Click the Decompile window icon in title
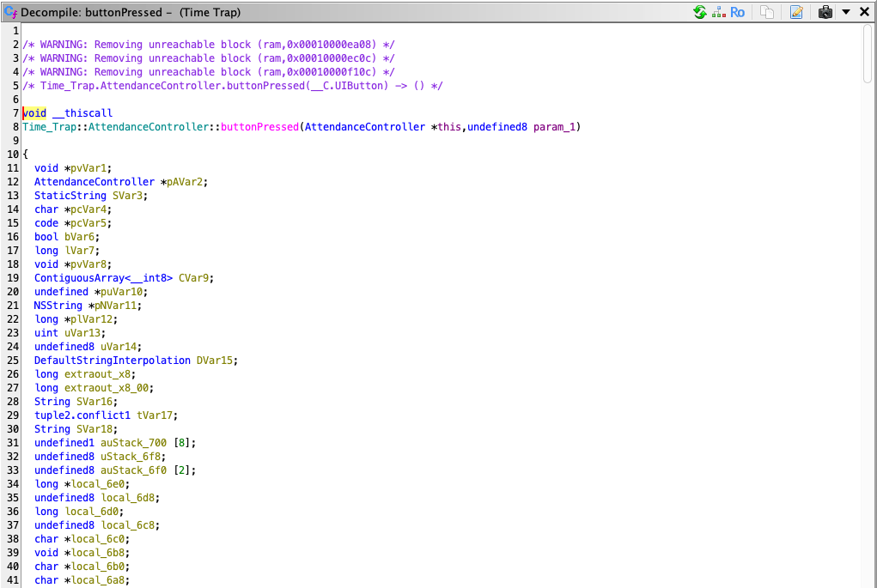Image resolution: width=877 pixels, height=588 pixels. pos(10,12)
